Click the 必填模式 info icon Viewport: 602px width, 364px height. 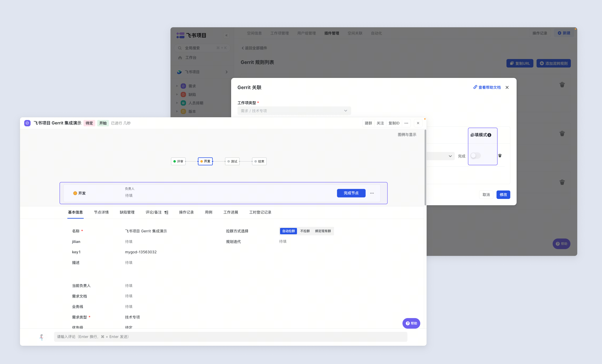click(x=489, y=135)
